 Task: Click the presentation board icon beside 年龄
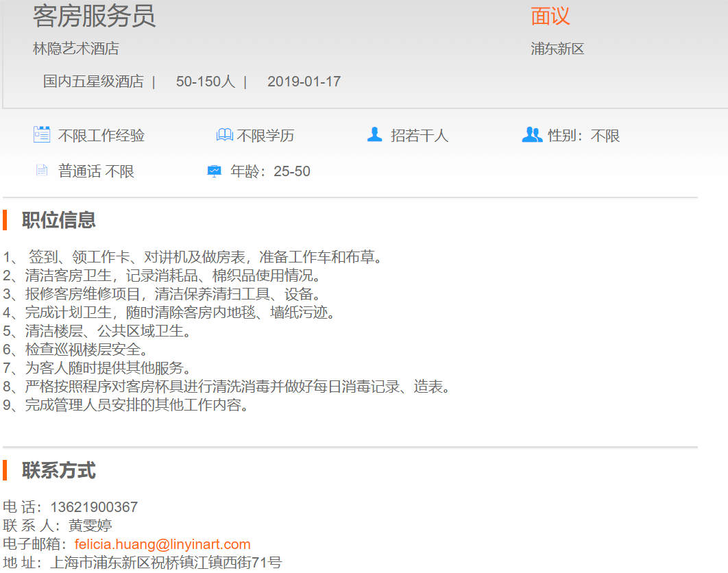(x=215, y=171)
